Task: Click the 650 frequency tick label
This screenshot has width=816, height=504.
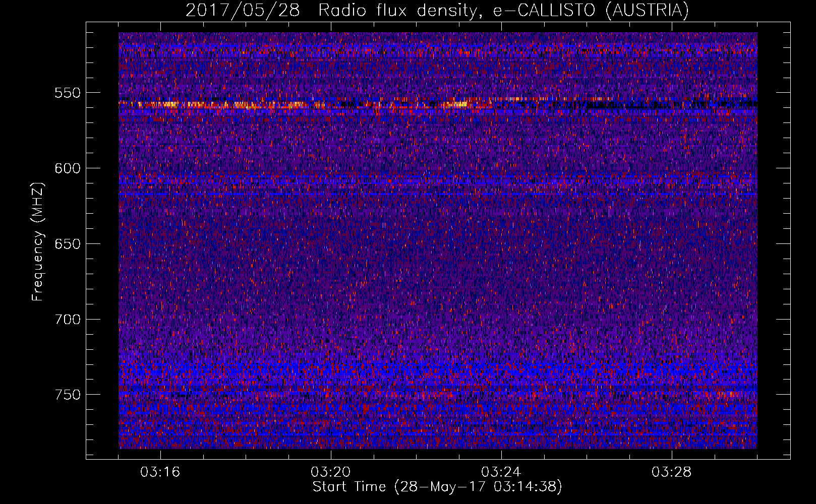Action: 68,244
